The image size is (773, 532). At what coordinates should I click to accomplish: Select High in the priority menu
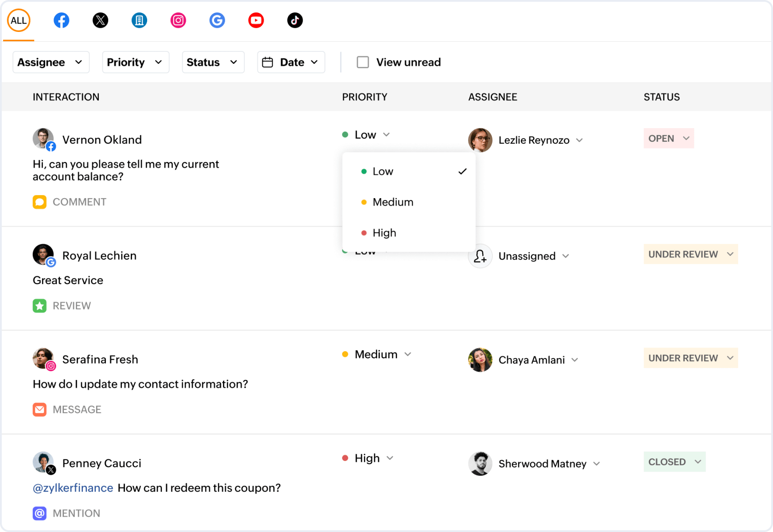point(384,233)
